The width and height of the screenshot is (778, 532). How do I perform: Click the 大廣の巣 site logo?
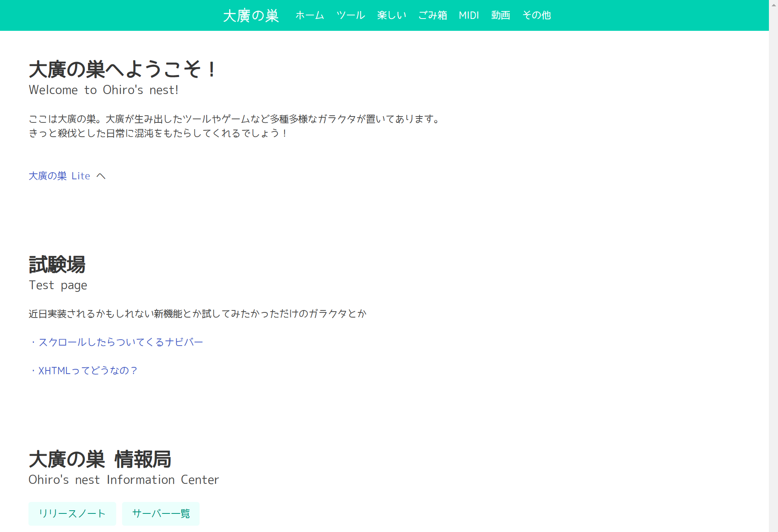tap(251, 15)
